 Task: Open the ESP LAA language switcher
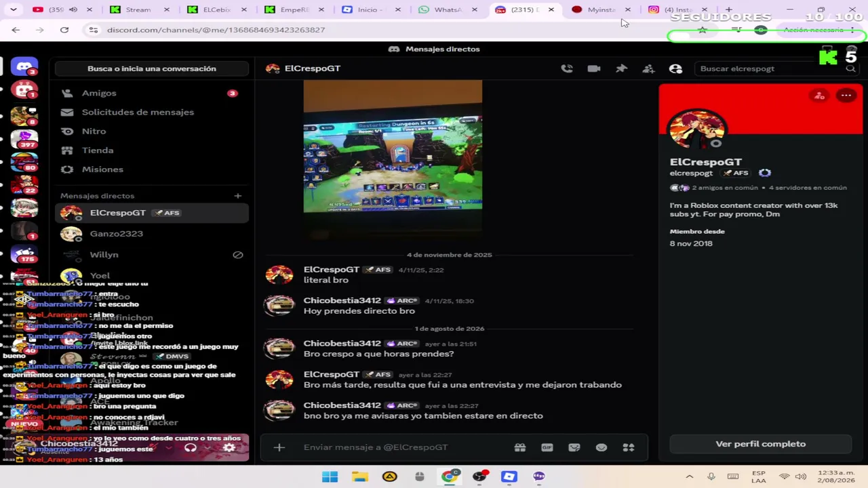click(x=758, y=476)
